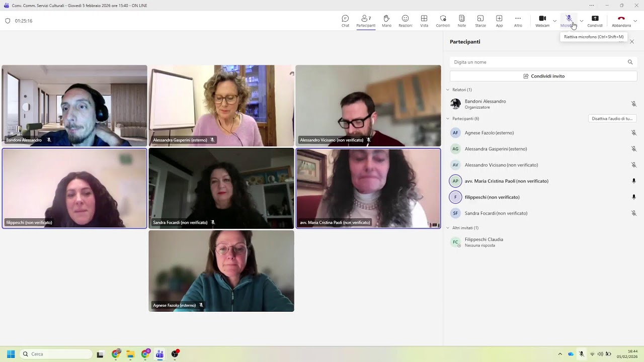Open the Controlli button

tap(443, 21)
